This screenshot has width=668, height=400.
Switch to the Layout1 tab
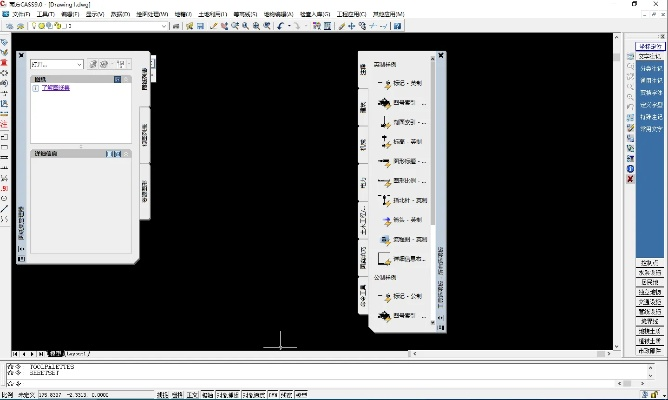coord(76,354)
